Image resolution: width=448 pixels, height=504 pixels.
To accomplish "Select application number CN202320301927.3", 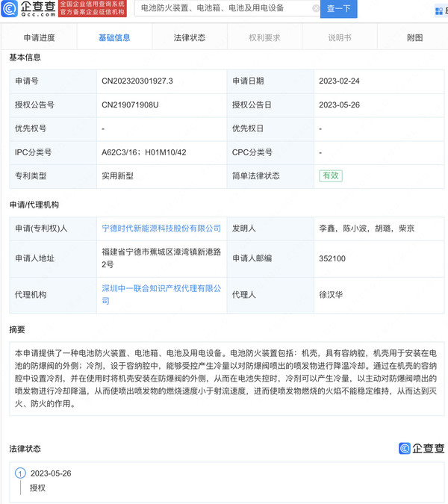I will [137, 81].
